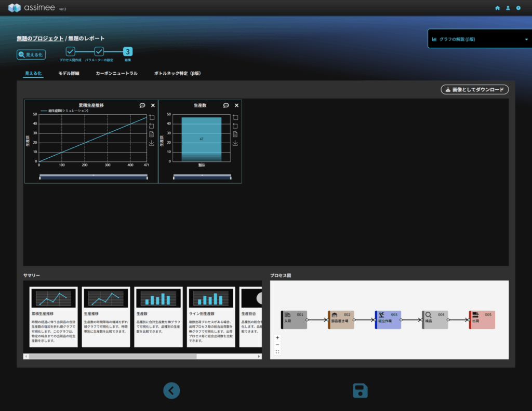Screen dimensions: 532x411
Task: Open the 無題のプロジェクト breadcrumb link
Action: 40,38
